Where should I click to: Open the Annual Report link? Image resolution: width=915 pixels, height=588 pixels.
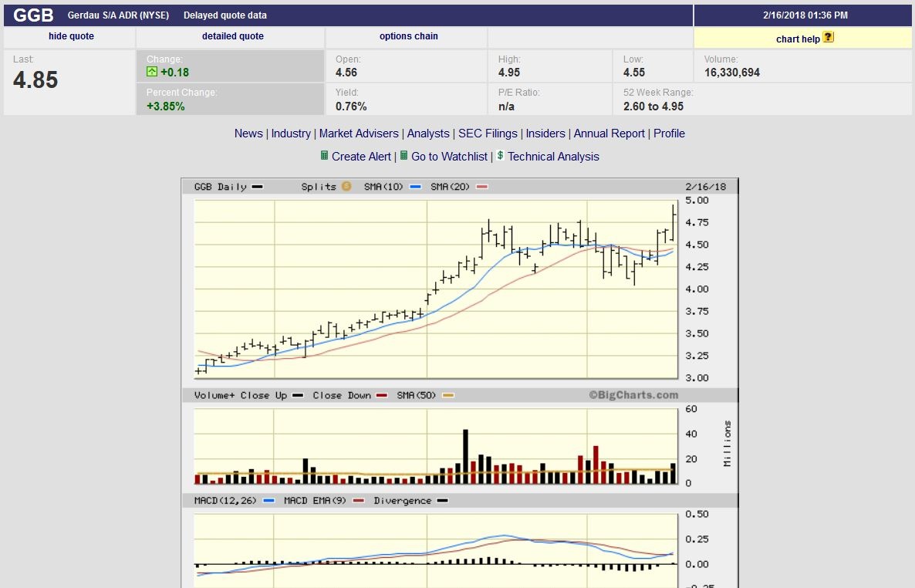609,133
